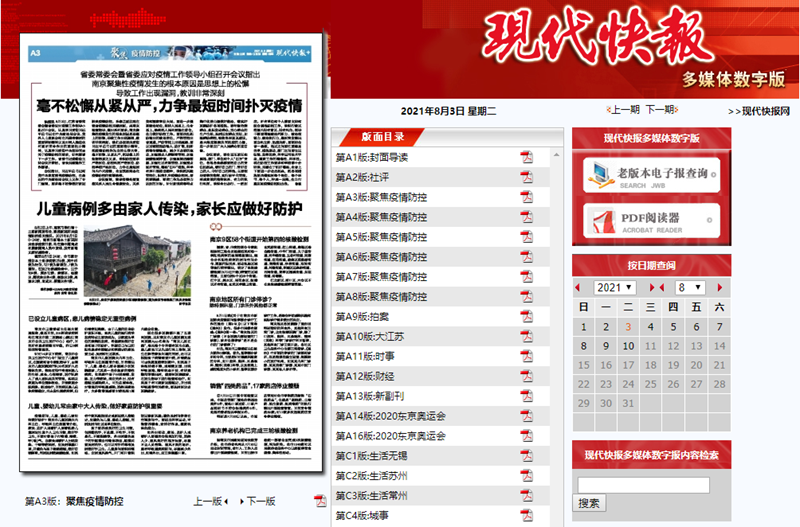
Task: Go to 上一期 previous issue
Action: pos(623,110)
